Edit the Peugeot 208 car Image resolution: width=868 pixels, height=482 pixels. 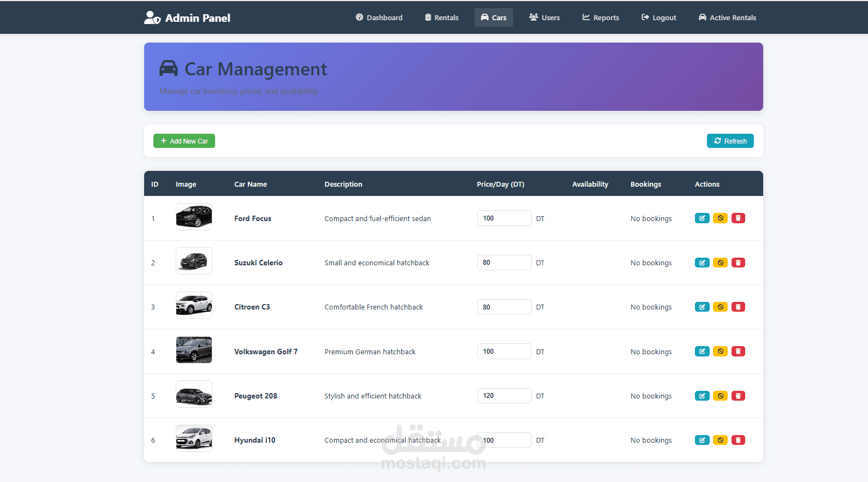[702, 396]
